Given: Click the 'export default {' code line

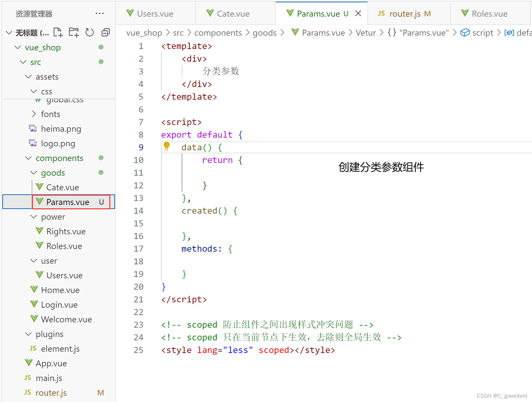Looking at the screenshot, I should (x=202, y=135).
